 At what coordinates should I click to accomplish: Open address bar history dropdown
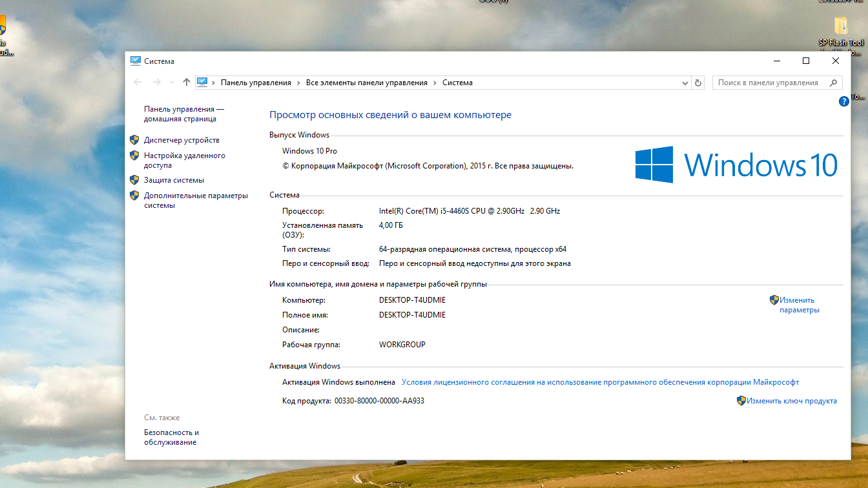coord(685,83)
